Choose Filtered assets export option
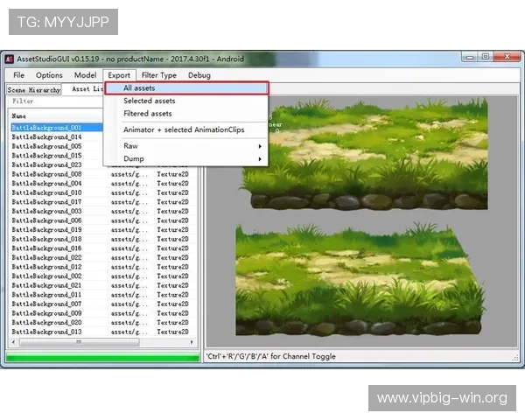525x420 pixels. click(x=186, y=114)
